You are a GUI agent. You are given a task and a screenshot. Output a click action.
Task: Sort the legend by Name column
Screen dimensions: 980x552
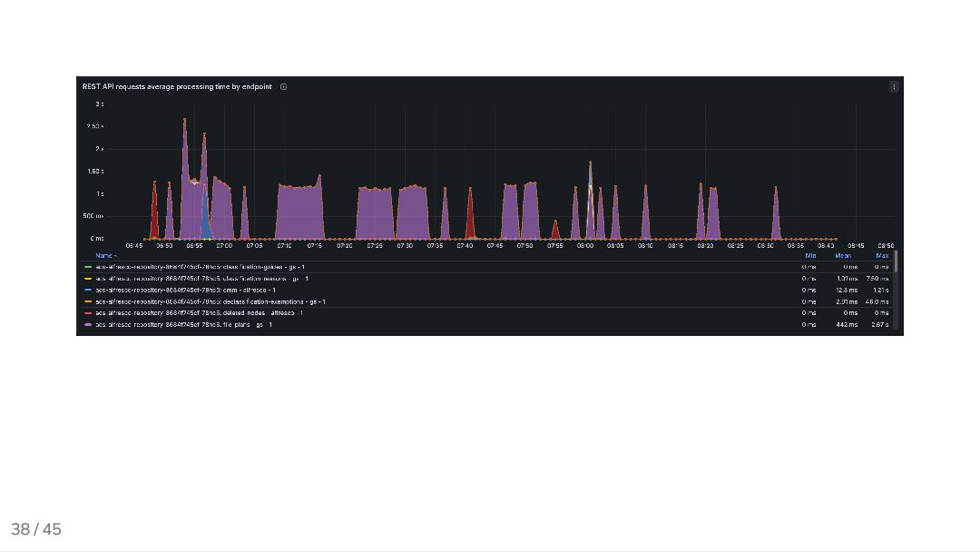pos(105,256)
